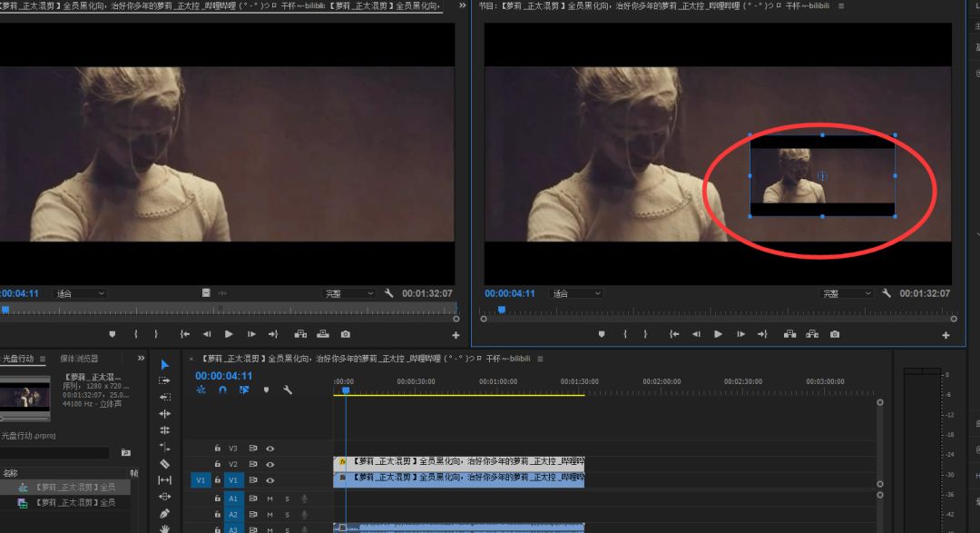Close the timeline sequence tab
This screenshot has width=980, height=533.
[191, 359]
